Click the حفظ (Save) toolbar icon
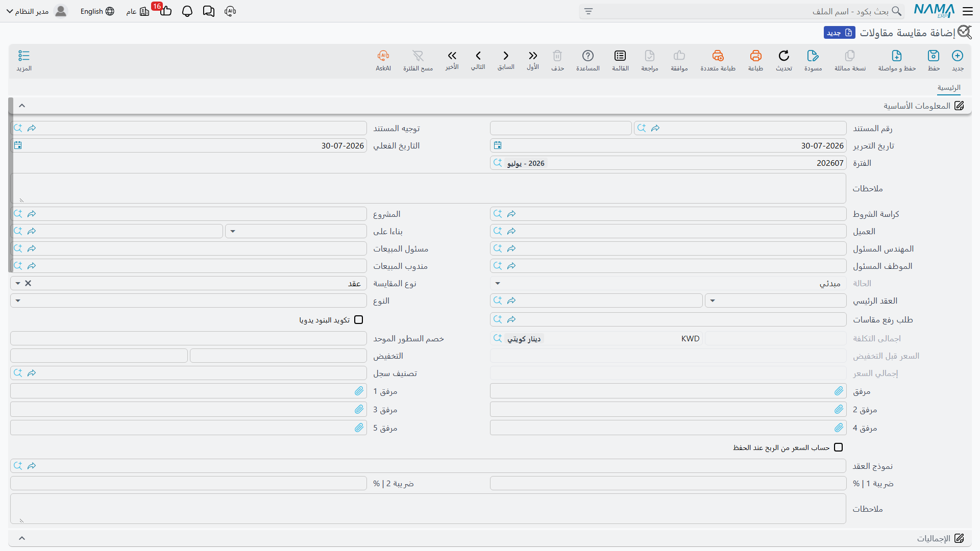Screen dimensions: 980x551 tap(934, 60)
